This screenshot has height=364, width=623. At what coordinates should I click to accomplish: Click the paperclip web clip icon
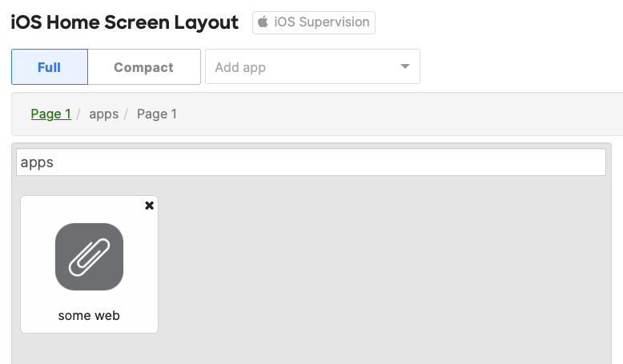pos(90,257)
